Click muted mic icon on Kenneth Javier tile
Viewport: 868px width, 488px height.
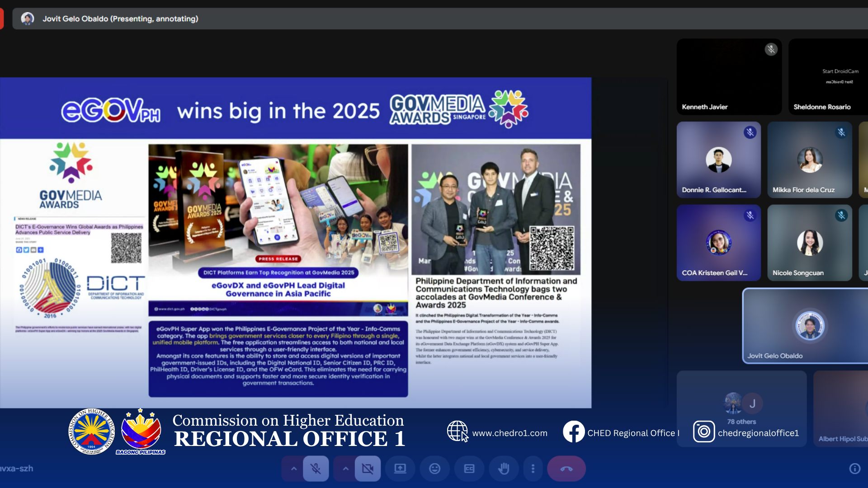pyautogui.click(x=771, y=49)
